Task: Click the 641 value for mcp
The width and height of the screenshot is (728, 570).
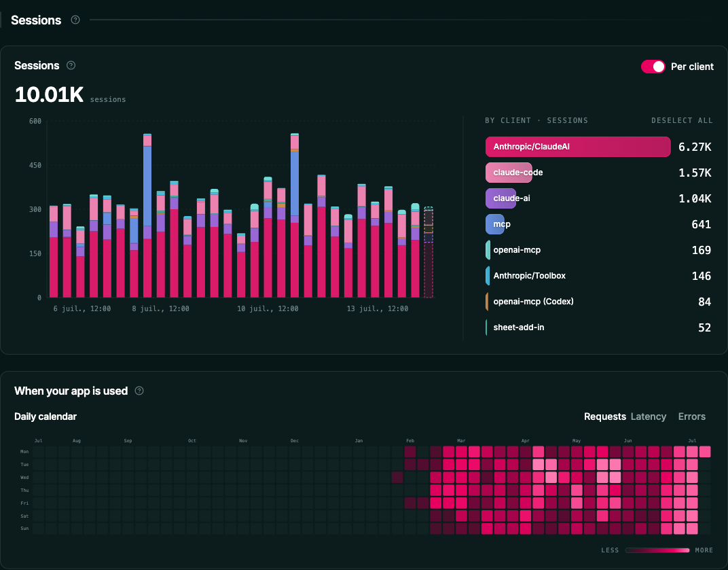Action: pyautogui.click(x=701, y=225)
